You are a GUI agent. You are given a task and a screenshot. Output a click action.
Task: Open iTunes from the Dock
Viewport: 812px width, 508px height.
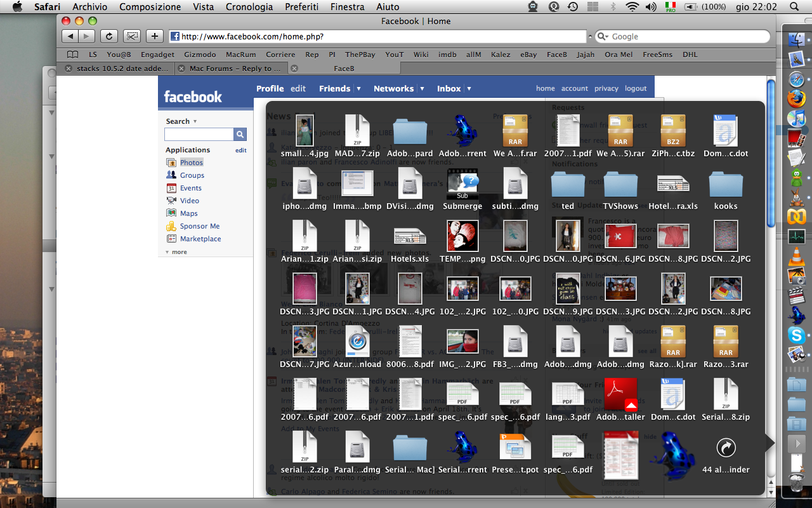click(x=796, y=119)
